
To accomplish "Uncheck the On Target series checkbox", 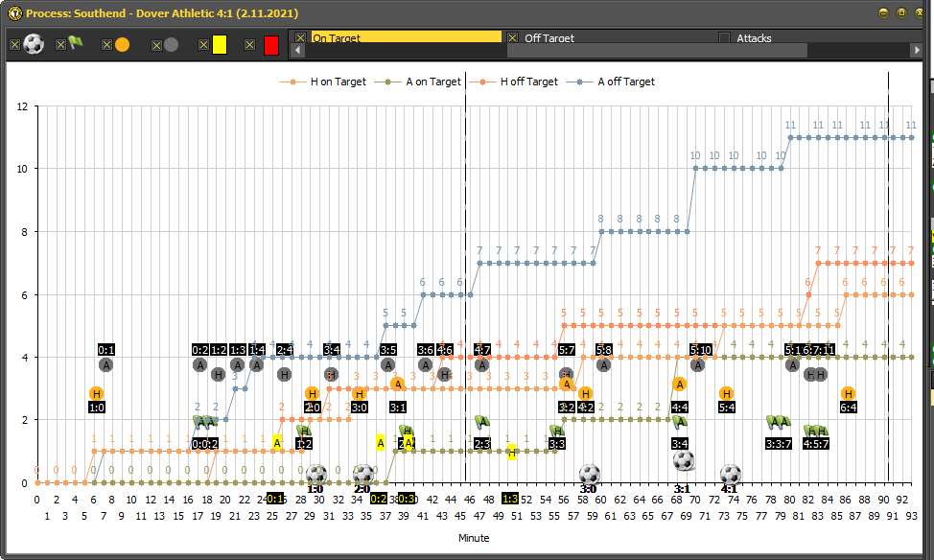I will 300,38.
